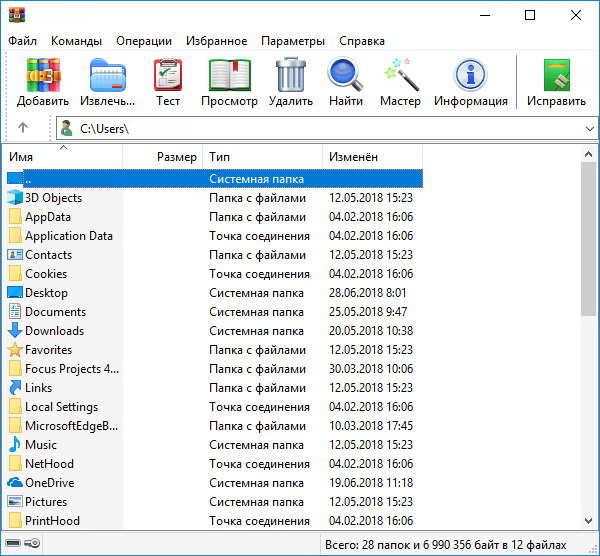Click the Удалить (Delete) trash icon

tap(291, 82)
